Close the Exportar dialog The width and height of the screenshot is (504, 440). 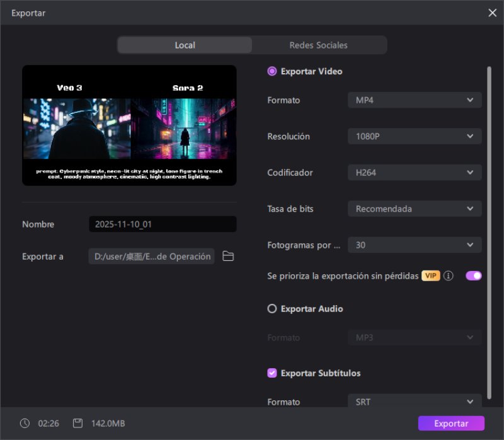pyautogui.click(x=492, y=13)
